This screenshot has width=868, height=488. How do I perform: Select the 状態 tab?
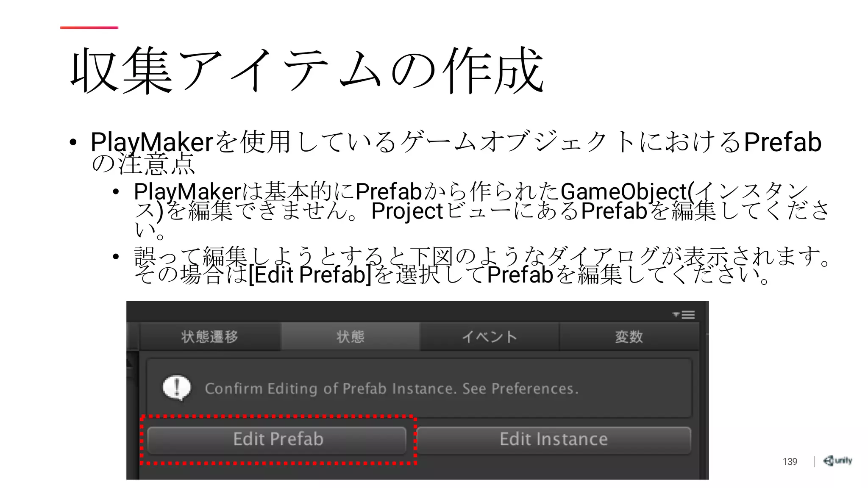click(x=350, y=337)
